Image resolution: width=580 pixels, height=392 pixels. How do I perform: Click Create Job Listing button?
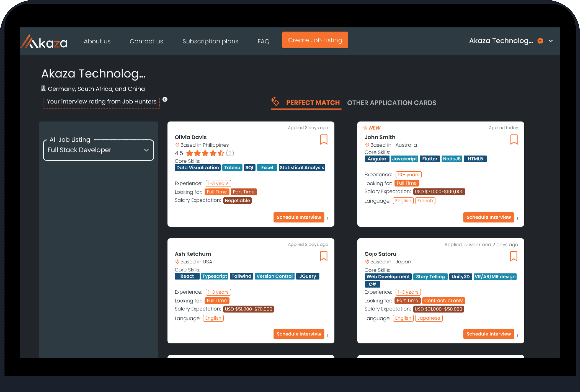tap(315, 40)
